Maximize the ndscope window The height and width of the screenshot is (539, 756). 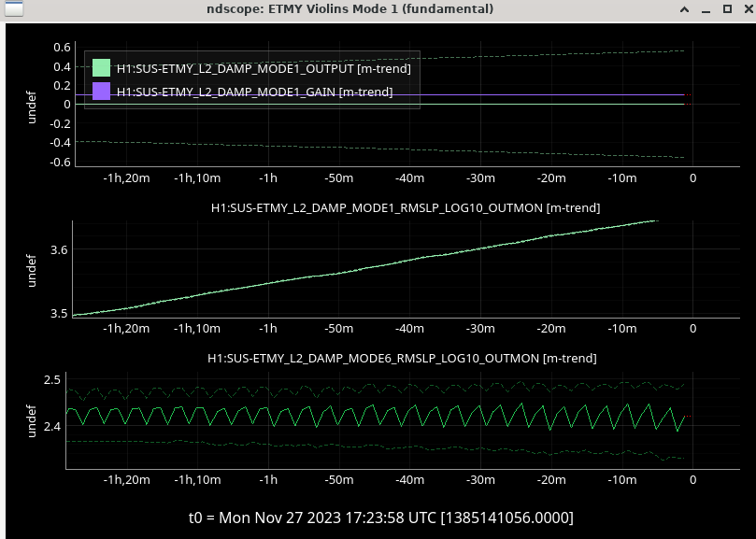pyautogui.click(x=726, y=9)
